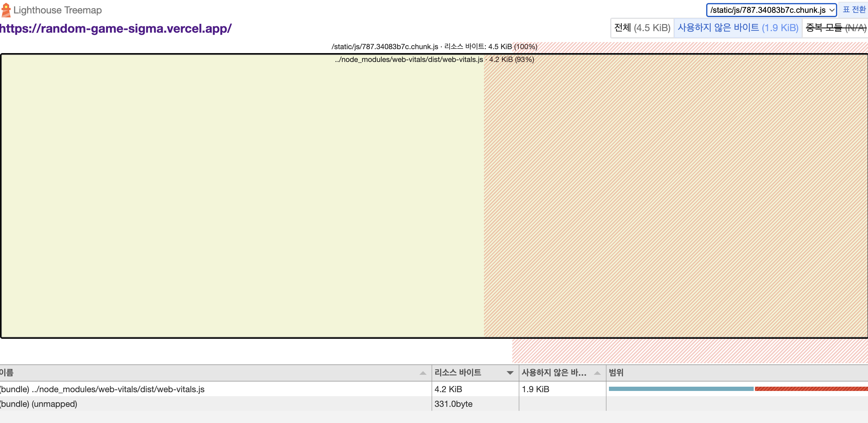This screenshot has height=423, width=868.
Task: Click the descending sort arrow in 리소스 바이트 header
Action: [510, 373]
